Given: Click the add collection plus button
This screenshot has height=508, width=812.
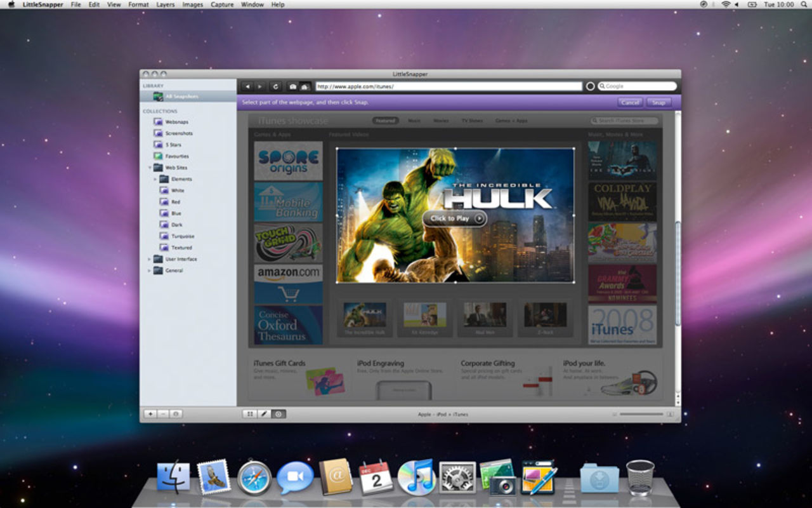Looking at the screenshot, I should tap(150, 414).
